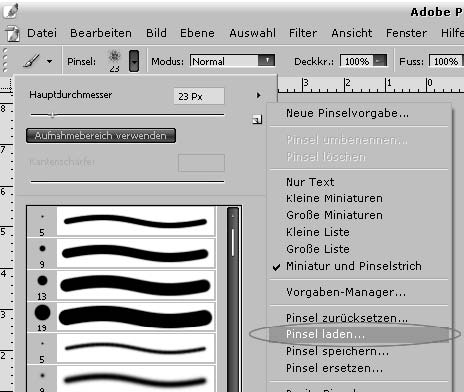Screen dimensions: 464x392
Task: Choose Kleine Liste view option
Action: point(318,232)
